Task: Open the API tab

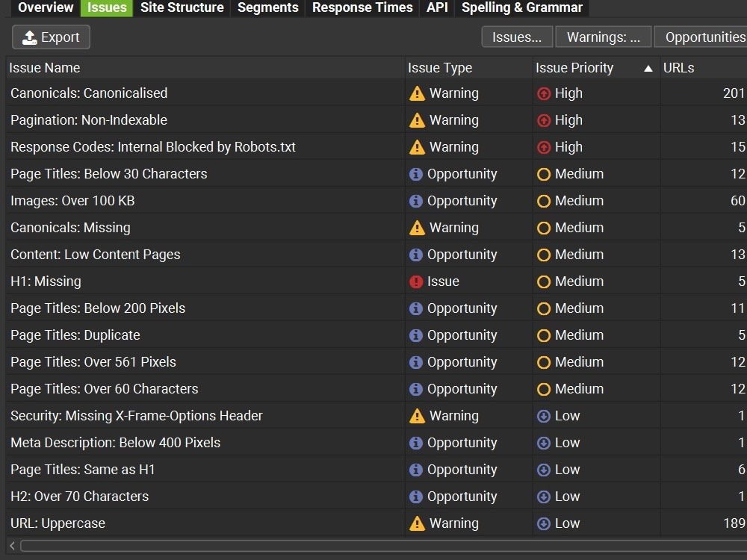Action: coord(437,7)
